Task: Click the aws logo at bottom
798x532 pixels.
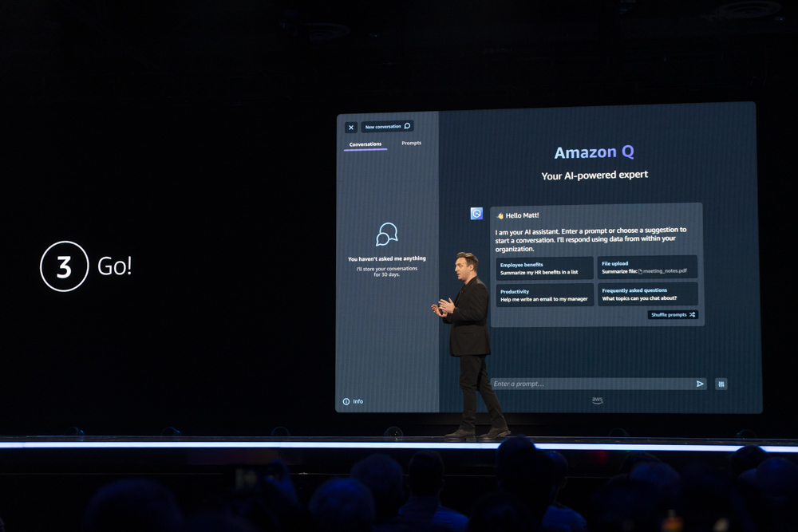Action: click(598, 400)
